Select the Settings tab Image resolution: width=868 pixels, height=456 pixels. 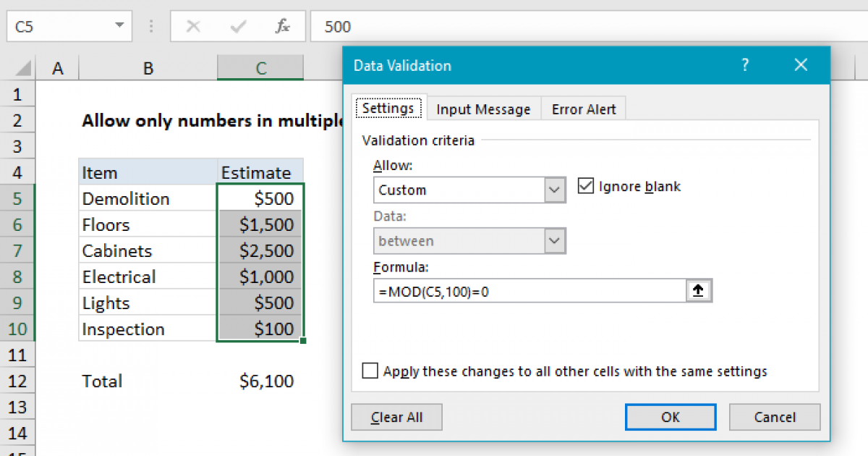click(x=388, y=107)
